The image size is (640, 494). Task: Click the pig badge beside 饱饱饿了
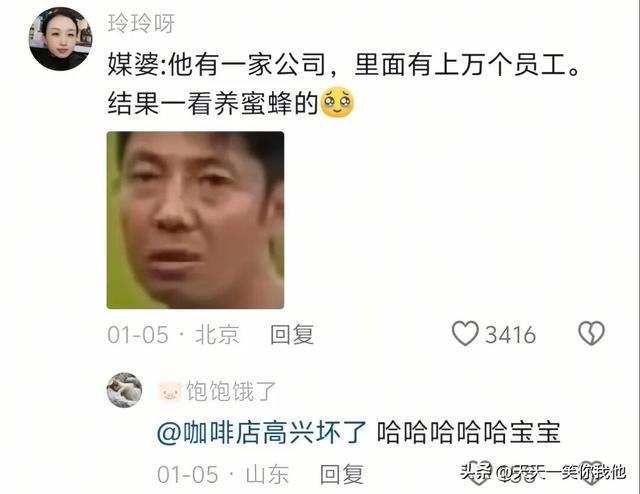pyautogui.click(x=170, y=392)
